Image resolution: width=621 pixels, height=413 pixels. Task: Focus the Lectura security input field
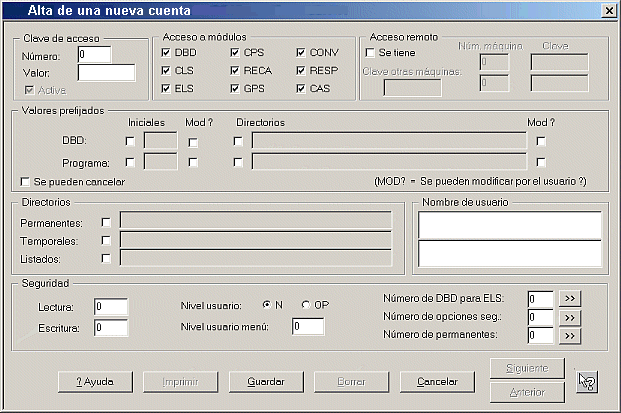111,306
